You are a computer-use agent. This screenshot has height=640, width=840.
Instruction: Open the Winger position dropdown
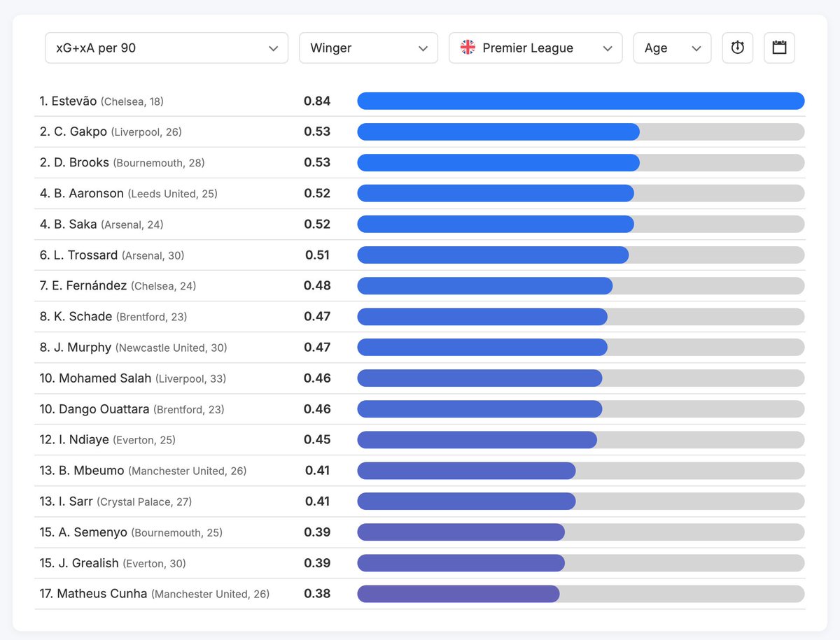[368, 48]
